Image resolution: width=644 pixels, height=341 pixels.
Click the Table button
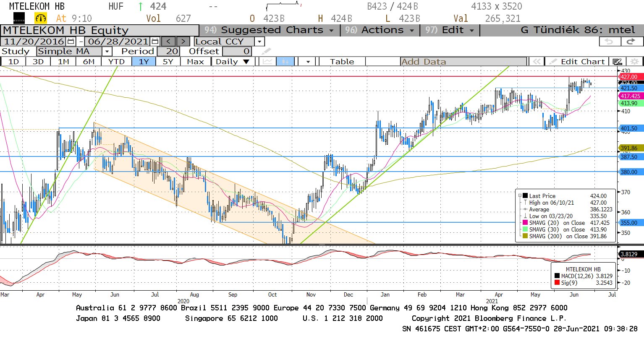pos(342,62)
